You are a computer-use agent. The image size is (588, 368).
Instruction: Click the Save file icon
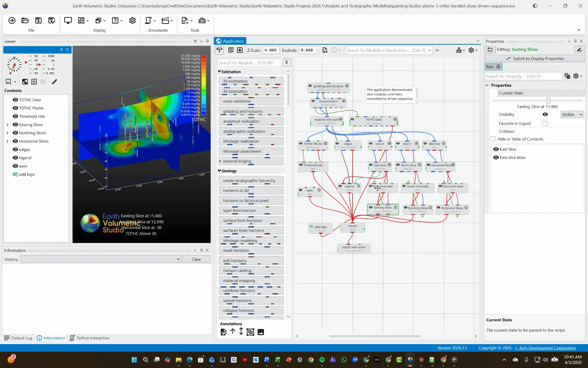[x=38, y=20]
